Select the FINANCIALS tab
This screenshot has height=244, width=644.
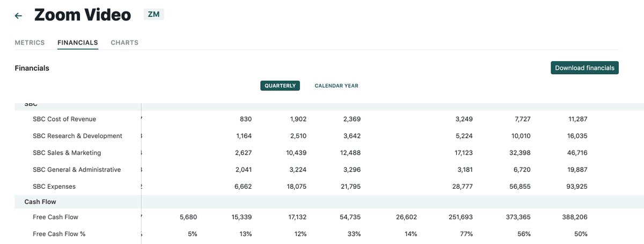(x=78, y=42)
